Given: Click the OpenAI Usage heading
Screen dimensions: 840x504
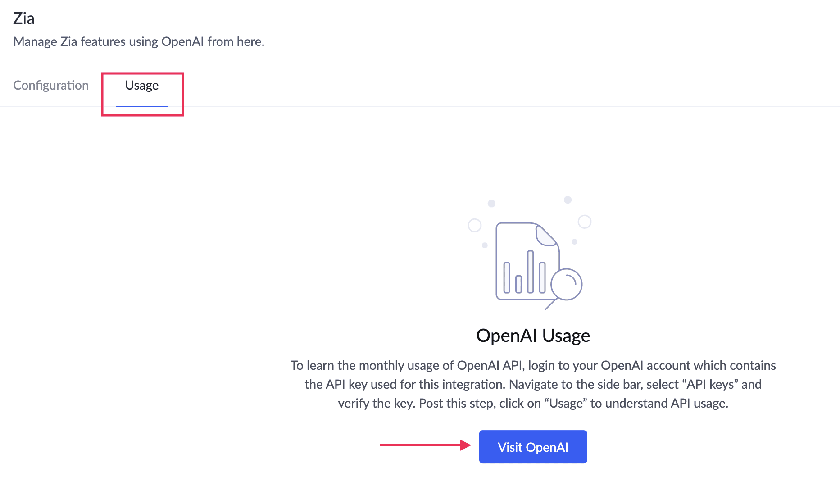Looking at the screenshot, I should (533, 336).
